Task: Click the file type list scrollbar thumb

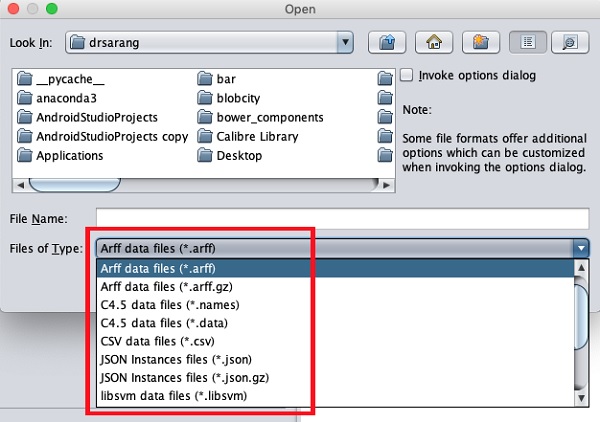Action: [x=581, y=317]
